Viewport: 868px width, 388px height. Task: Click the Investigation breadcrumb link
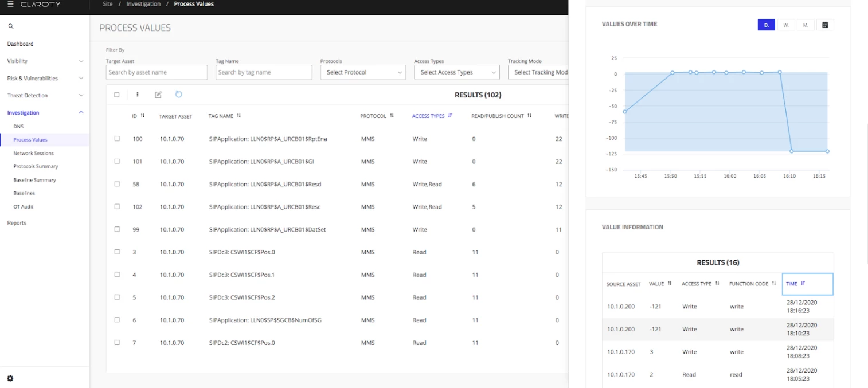(x=143, y=4)
